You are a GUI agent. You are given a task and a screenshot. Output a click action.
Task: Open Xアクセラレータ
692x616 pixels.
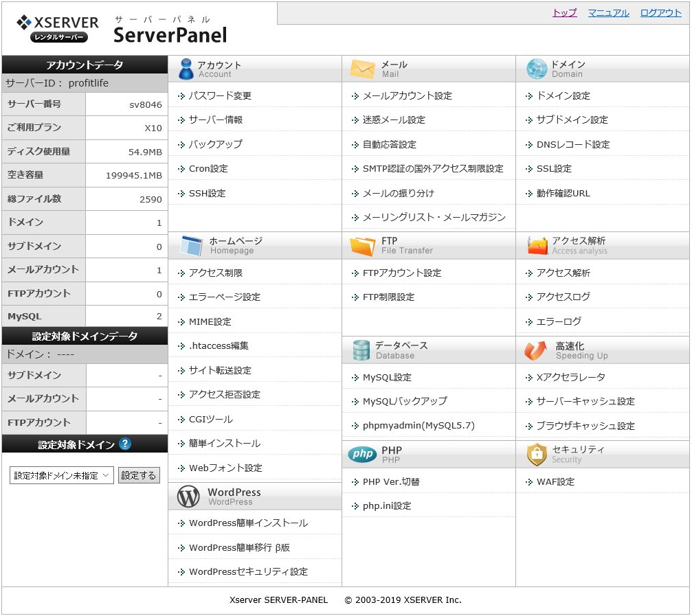570,378
